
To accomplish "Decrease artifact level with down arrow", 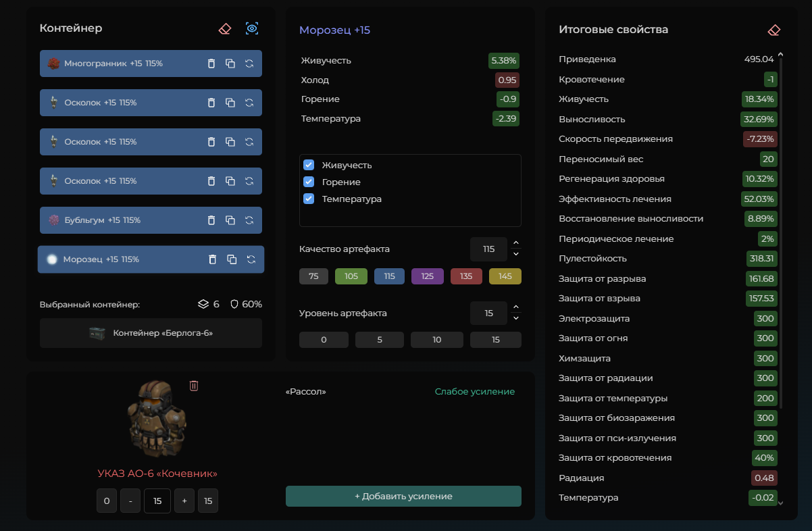I will 516,318.
